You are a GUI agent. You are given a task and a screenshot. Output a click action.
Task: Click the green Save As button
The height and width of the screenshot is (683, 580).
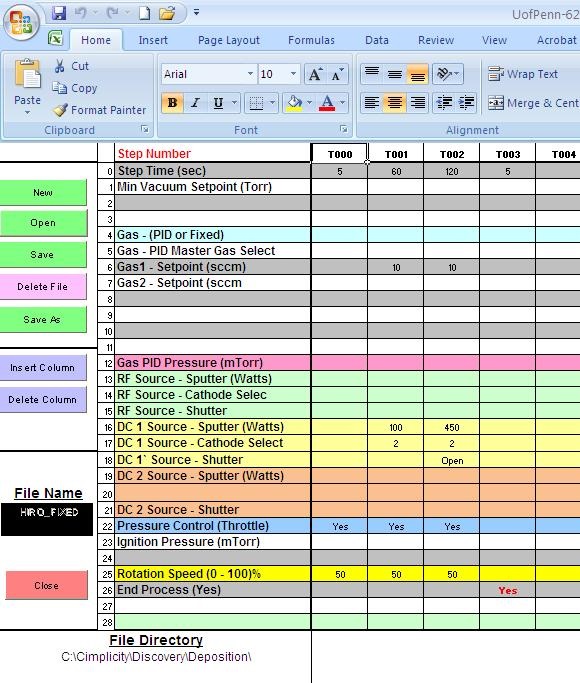(43, 319)
